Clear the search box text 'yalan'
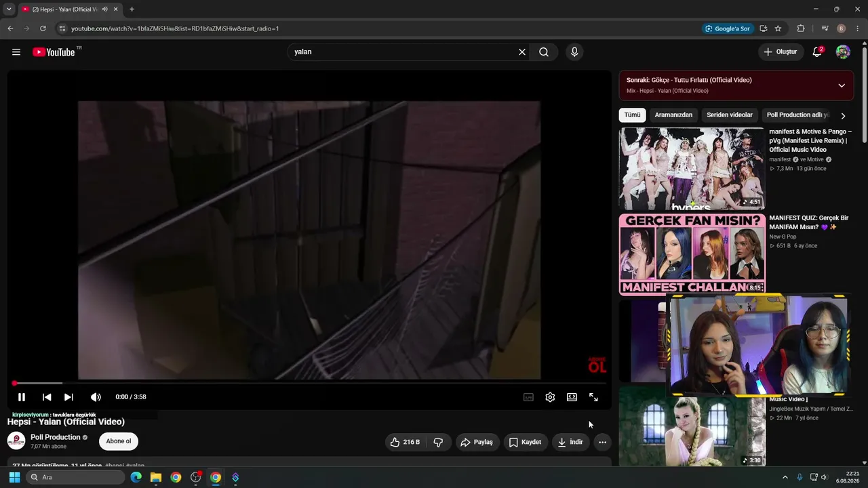 tap(522, 52)
